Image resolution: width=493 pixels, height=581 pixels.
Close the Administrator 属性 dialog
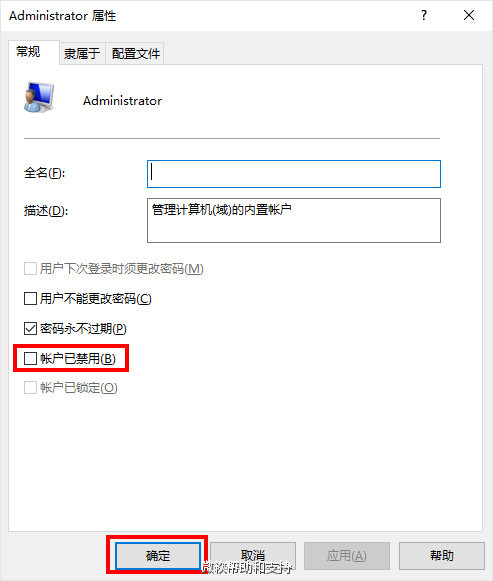(469, 15)
